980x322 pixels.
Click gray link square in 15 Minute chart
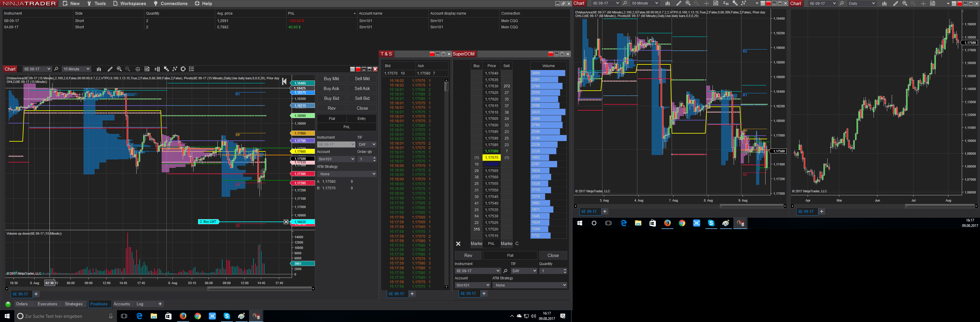pos(352,69)
